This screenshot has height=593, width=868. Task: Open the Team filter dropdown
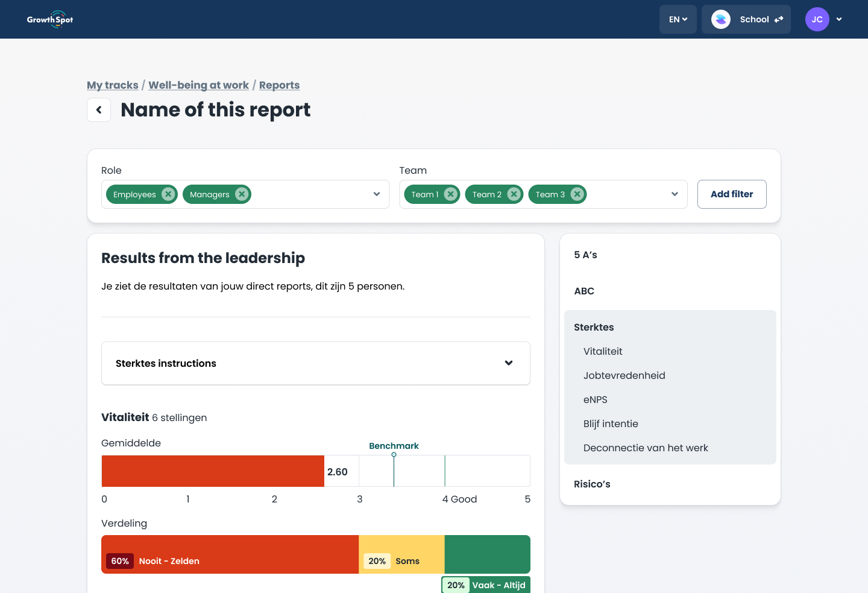click(674, 194)
